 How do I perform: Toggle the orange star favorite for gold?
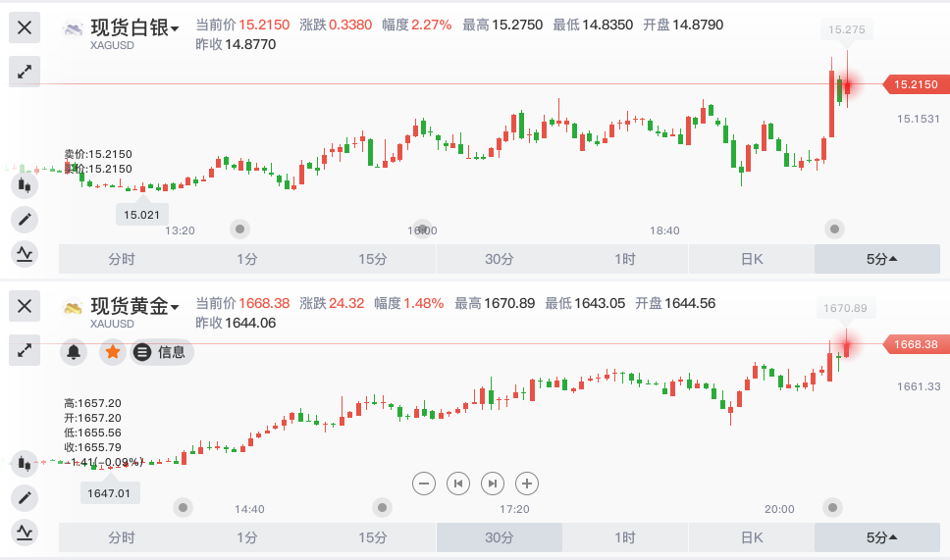(113, 352)
